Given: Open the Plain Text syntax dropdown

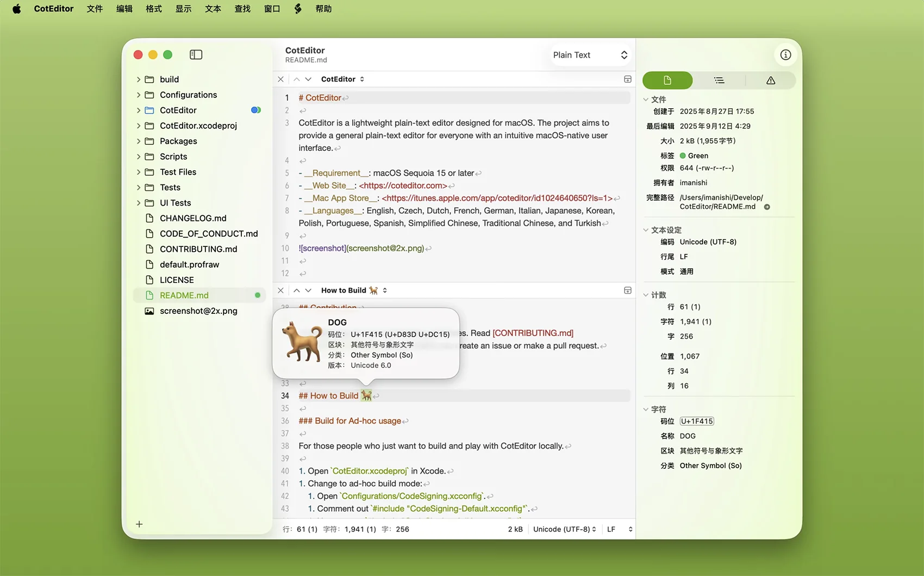Looking at the screenshot, I should 590,55.
